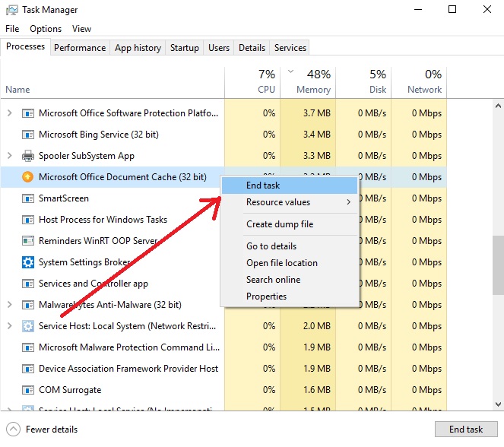Viewport: 504px width, 447px height.
Task: Open the Options menu
Action: click(x=46, y=29)
